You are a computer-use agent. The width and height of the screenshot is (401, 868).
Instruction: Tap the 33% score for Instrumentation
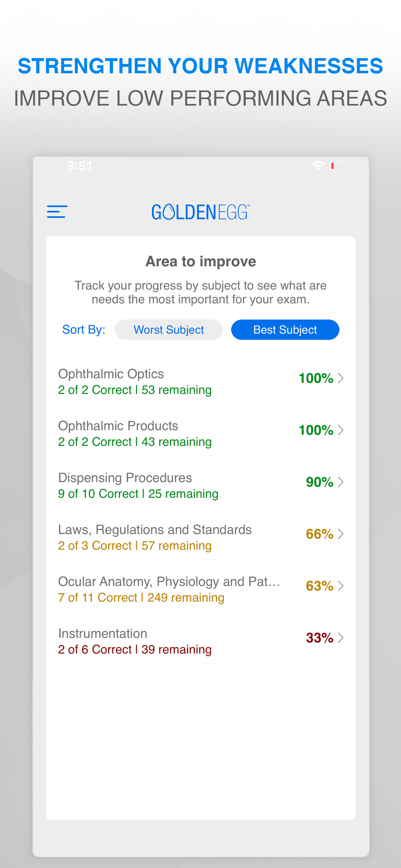[319, 637]
